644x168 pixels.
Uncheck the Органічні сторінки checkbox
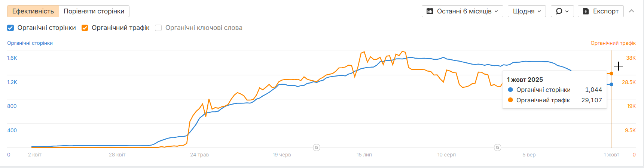[10, 28]
